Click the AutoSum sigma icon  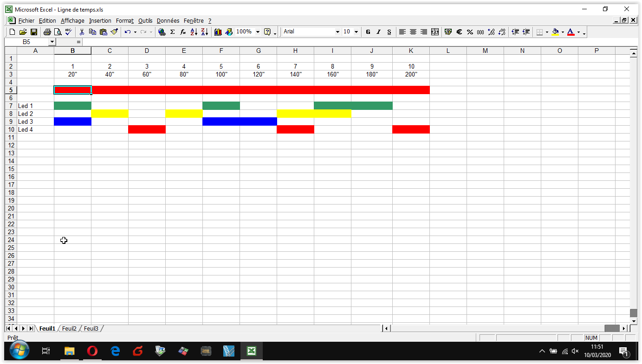pyautogui.click(x=172, y=32)
